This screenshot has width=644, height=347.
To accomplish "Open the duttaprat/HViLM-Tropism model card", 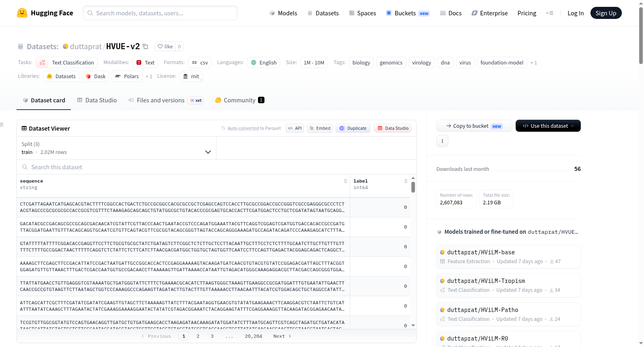I will tap(508, 285).
